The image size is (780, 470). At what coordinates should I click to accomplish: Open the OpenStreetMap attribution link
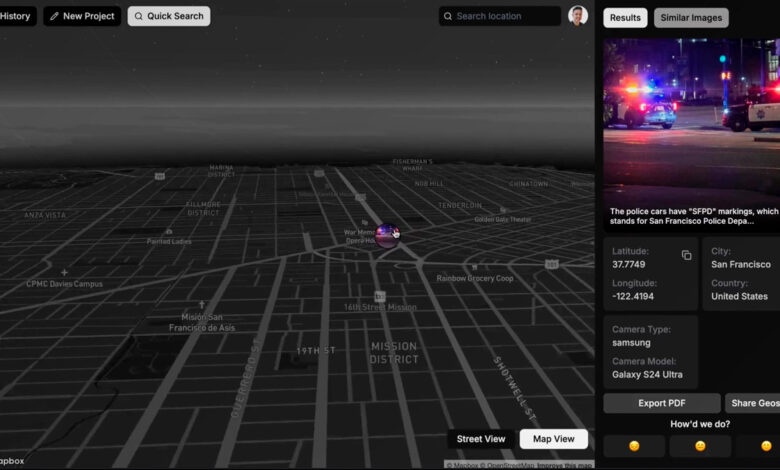point(507,466)
